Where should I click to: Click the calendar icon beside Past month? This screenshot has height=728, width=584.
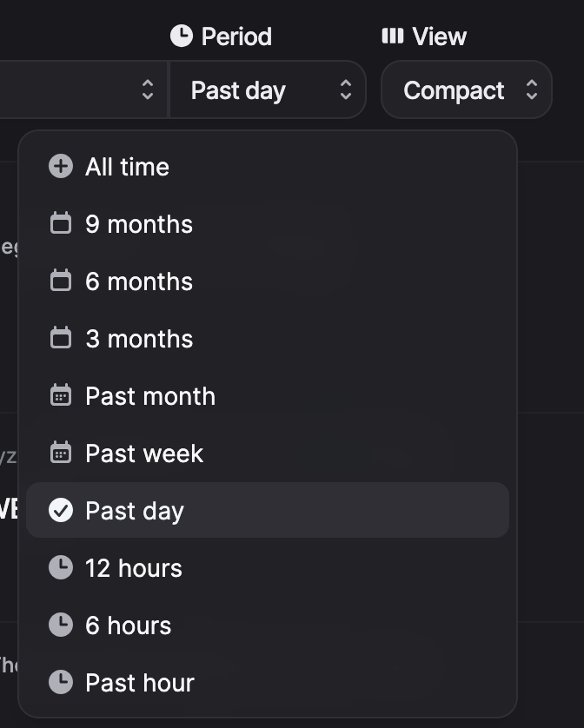click(x=60, y=396)
